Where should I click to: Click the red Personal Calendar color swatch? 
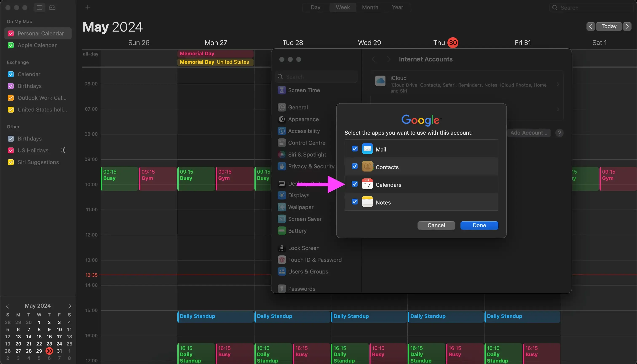[x=11, y=33]
